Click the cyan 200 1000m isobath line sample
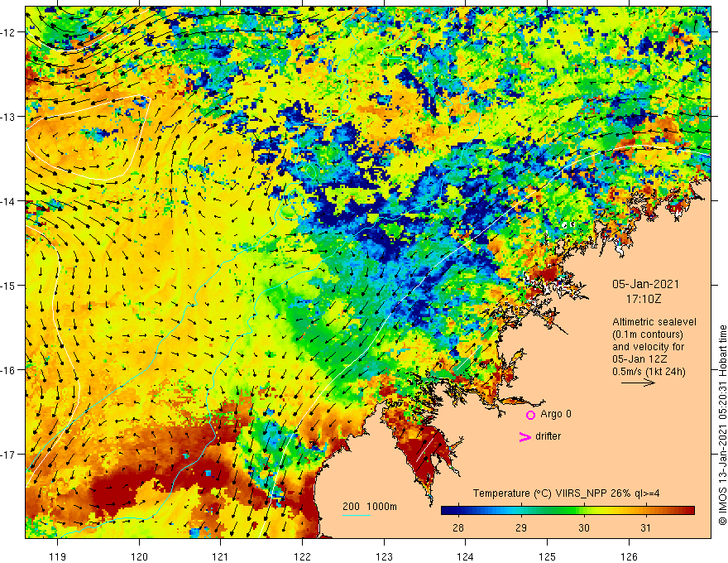 356,515
